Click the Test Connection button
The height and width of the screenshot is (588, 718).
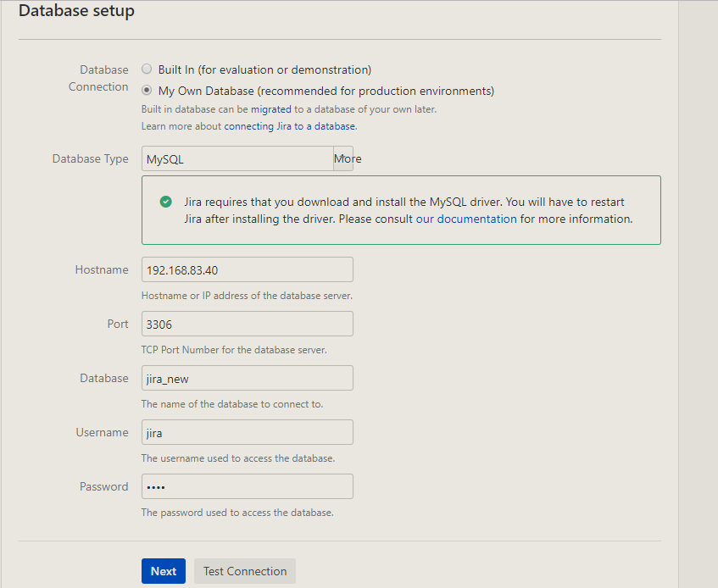click(245, 571)
